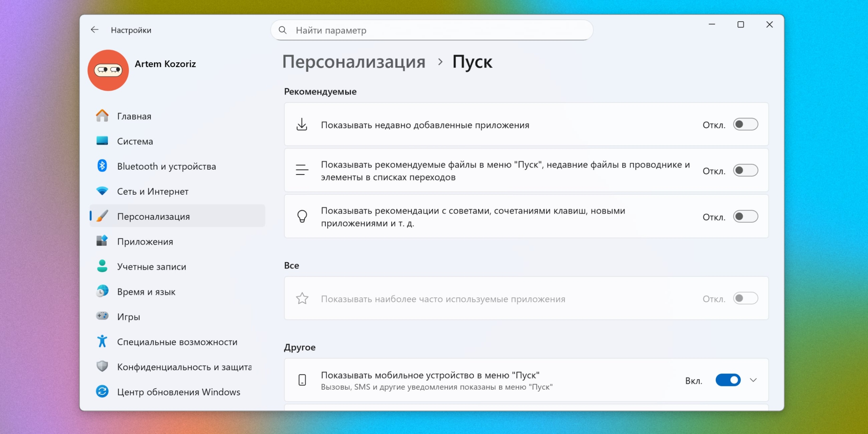Open the Главная section icon
The image size is (868, 434).
tap(102, 116)
